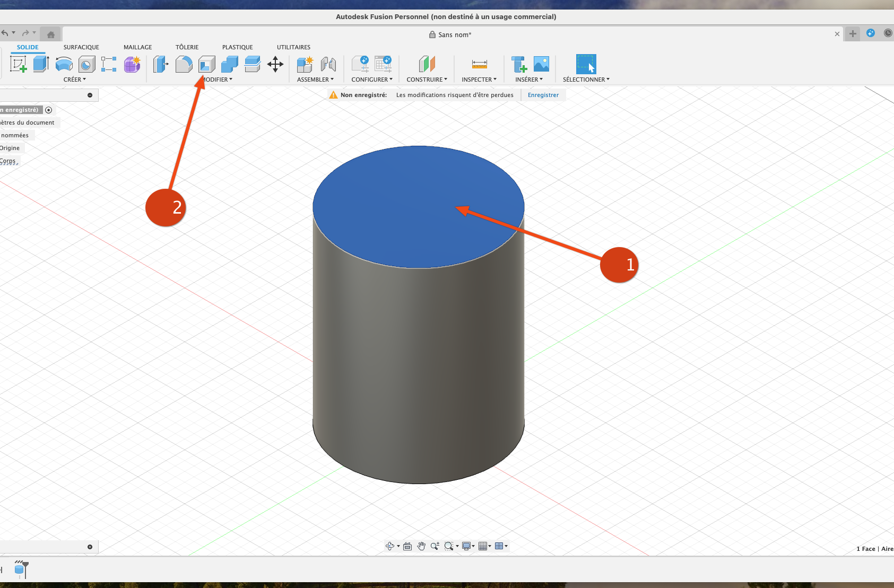This screenshot has height=588, width=894.
Task: Click the Grid and Snaps icon
Action: click(483, 546)
